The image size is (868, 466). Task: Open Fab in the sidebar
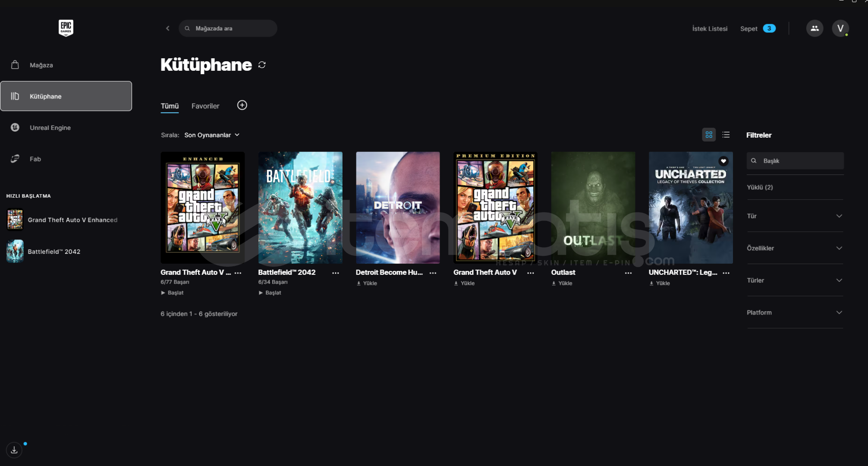[x=66, y=159]
